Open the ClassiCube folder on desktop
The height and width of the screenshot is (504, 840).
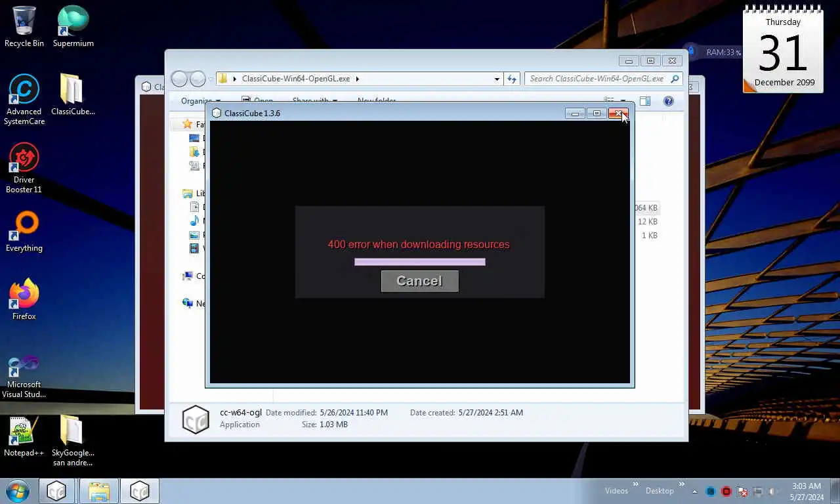point(73,94)
